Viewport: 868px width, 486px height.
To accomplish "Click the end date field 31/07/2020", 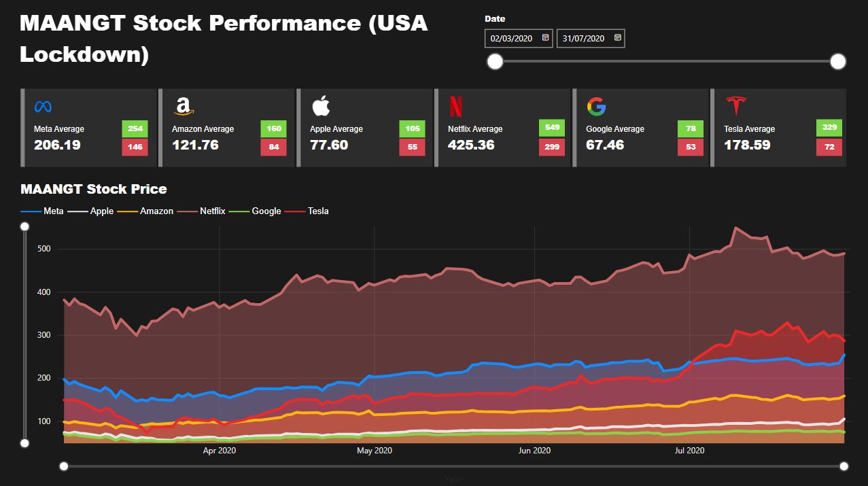I will click(x=591, y=39).
